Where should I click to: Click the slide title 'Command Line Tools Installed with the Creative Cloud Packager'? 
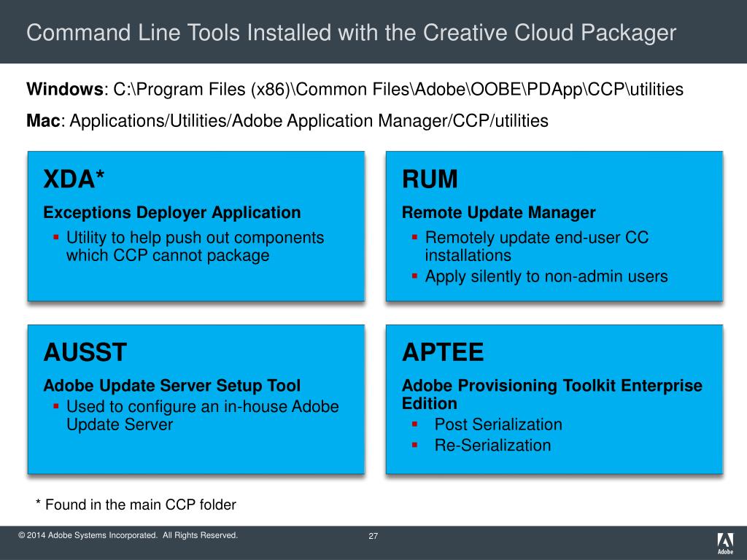351,33
